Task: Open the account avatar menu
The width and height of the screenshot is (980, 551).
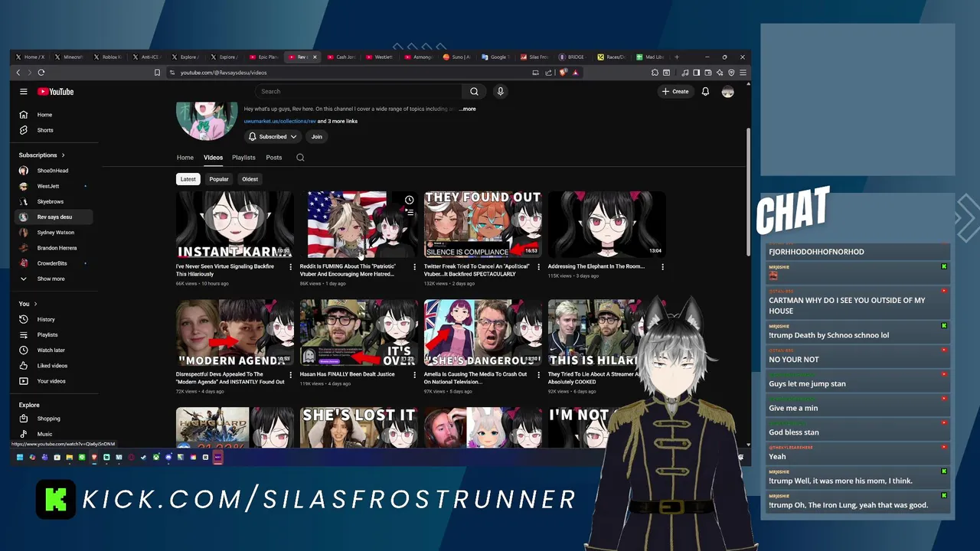Action: [x=727, y=91]
